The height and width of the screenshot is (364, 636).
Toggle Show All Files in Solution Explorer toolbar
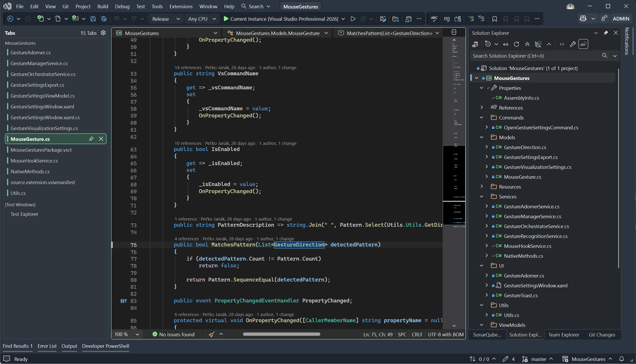538,44
